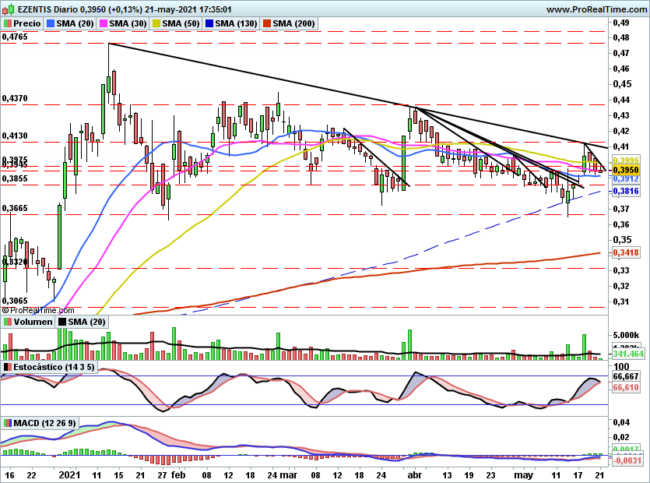Image resolution: width=650 pixels, height=483 pixels.
Task: Click the MACD indicator color icon
Action: (x=7, y=423)
